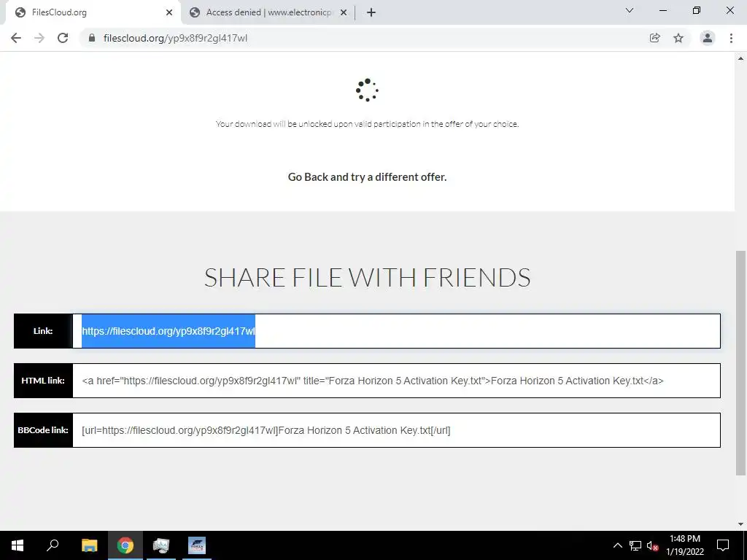Open Chrome's three-dot menu
Screen dimensions: 747x560
pyautogui.click(x=731, y=38)
